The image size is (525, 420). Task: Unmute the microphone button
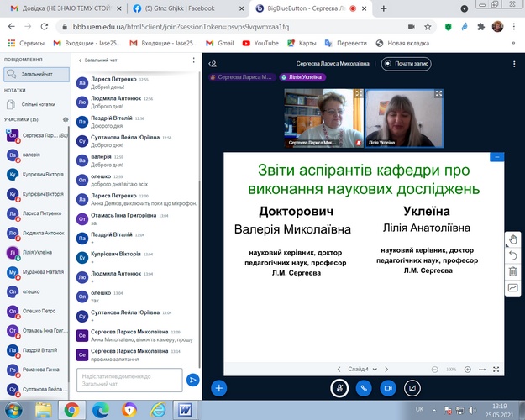[339, 388]
